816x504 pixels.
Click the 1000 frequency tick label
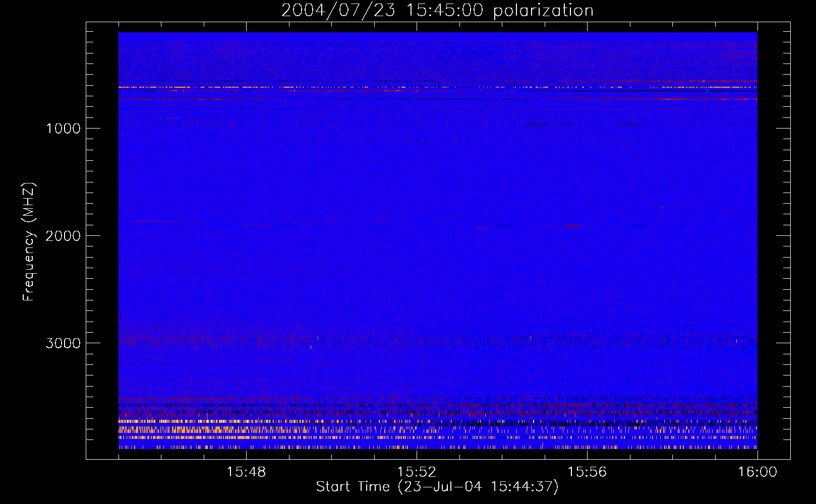63,129
